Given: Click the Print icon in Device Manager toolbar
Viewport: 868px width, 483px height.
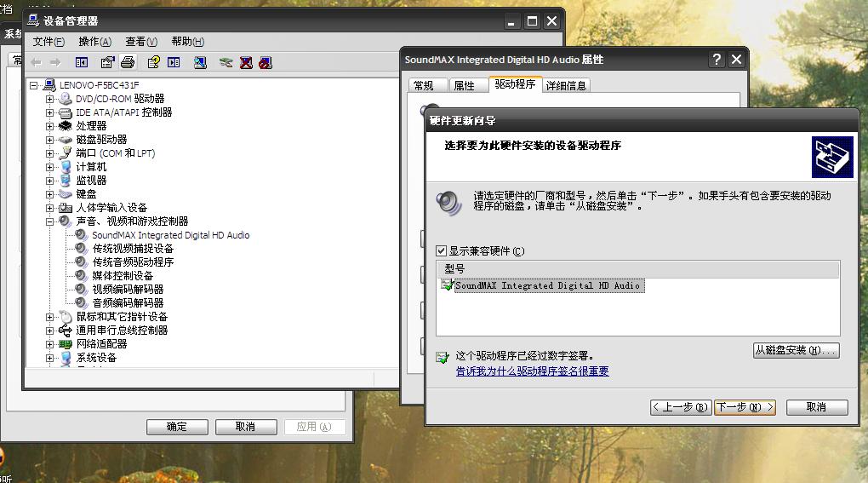Looking at the screenshot, I should point(128,62).
